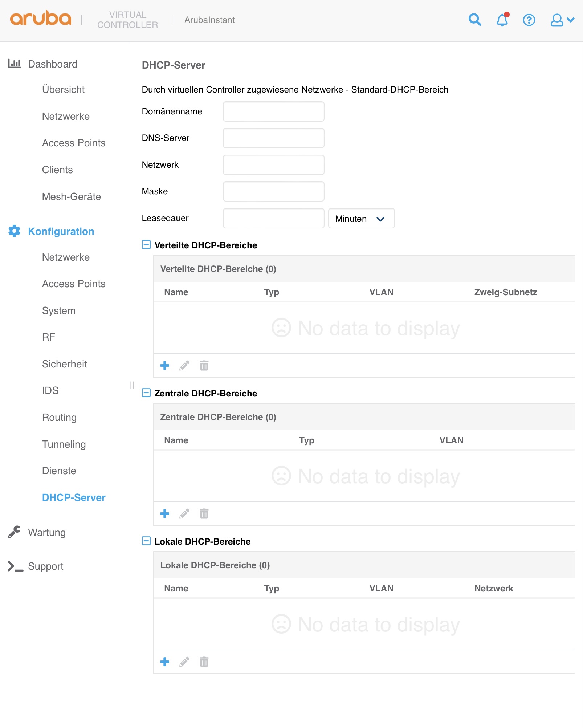Add a new distributed DHCP scope
Viewport: 583px width, 728px height.
click(165, 366)
